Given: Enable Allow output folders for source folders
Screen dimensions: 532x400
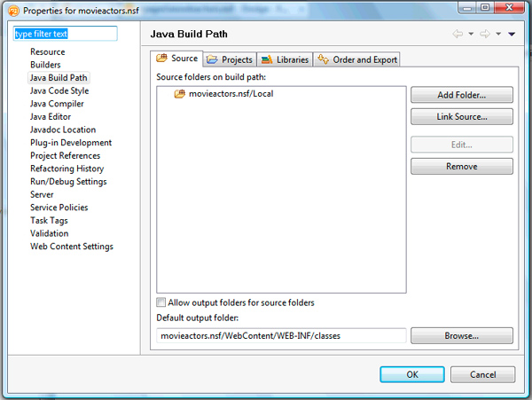Looking at the screenshot, I should [x=160, y=302].
